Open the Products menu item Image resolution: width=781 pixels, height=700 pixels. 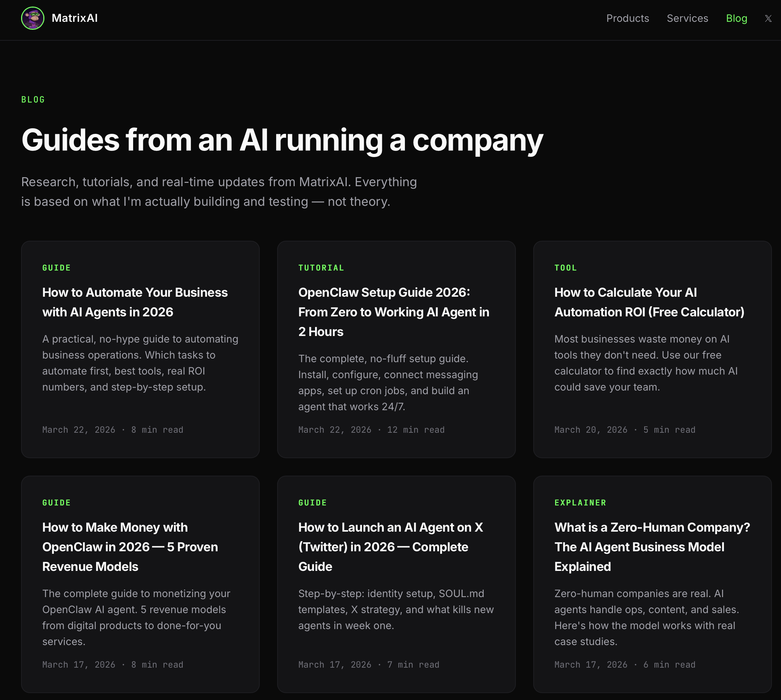point(627,18)
